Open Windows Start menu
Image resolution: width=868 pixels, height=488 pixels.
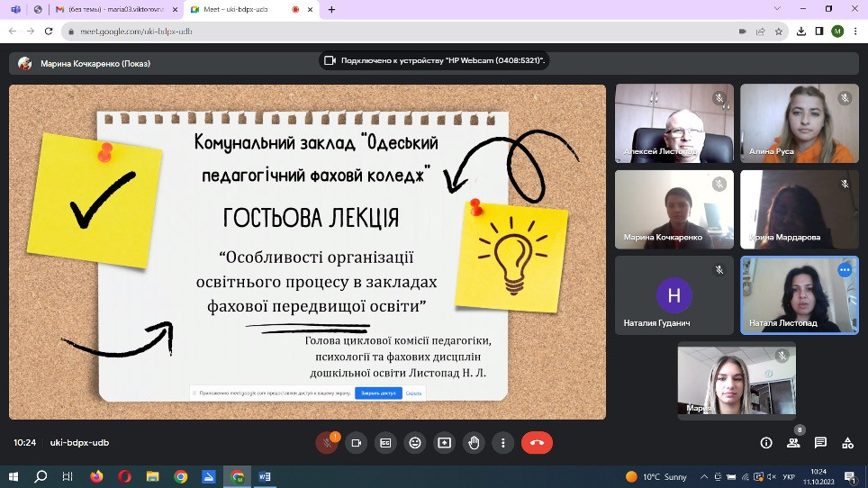(14, 476)
